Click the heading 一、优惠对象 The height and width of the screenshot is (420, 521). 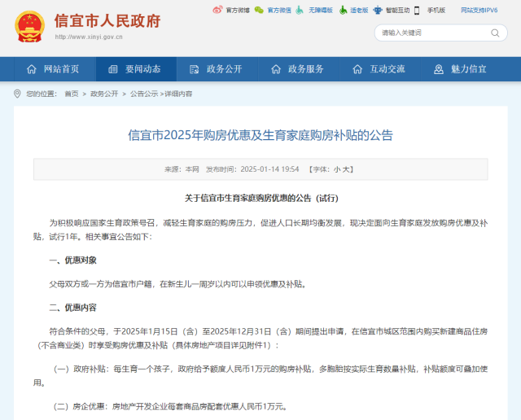72,260
